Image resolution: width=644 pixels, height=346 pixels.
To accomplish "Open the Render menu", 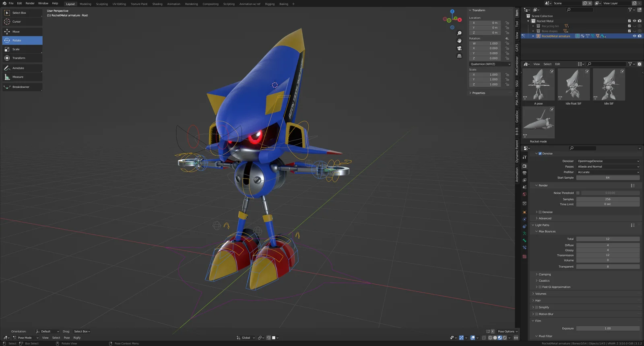I will point(30,3).
